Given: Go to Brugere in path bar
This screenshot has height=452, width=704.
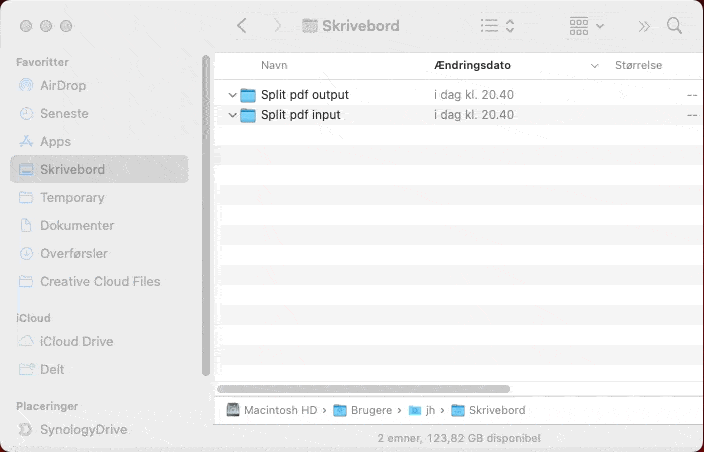Looking at the screenshot, I should [x=368, y=410].
